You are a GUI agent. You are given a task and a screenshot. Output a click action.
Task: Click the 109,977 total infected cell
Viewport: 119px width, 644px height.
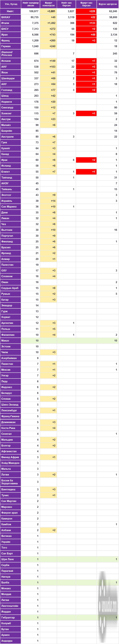(x=30, y=11)
